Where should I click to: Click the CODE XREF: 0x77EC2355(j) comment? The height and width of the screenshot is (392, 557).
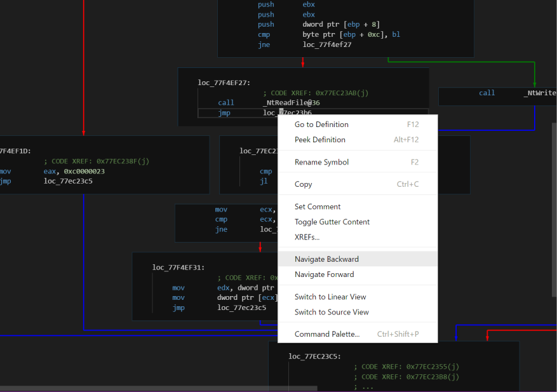point(406,367)
